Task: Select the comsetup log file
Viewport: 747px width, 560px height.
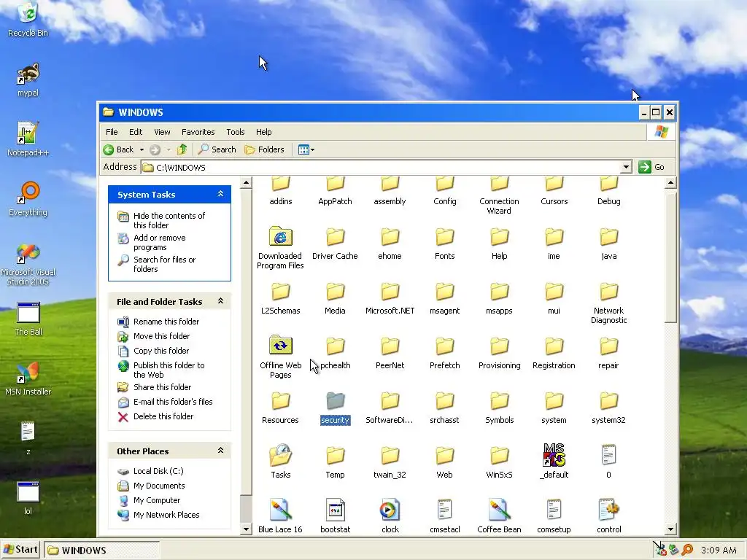Action: 554,516
